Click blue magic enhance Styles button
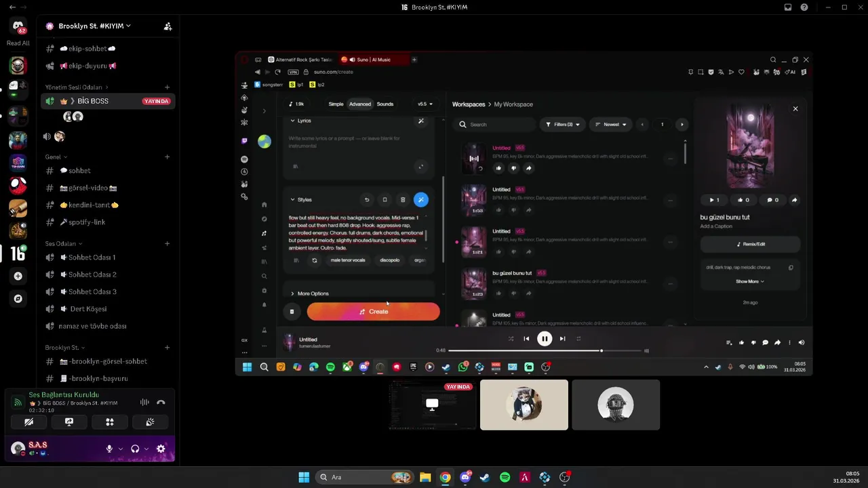This screenshot has width=868, height=488. (x=421, y=200)
